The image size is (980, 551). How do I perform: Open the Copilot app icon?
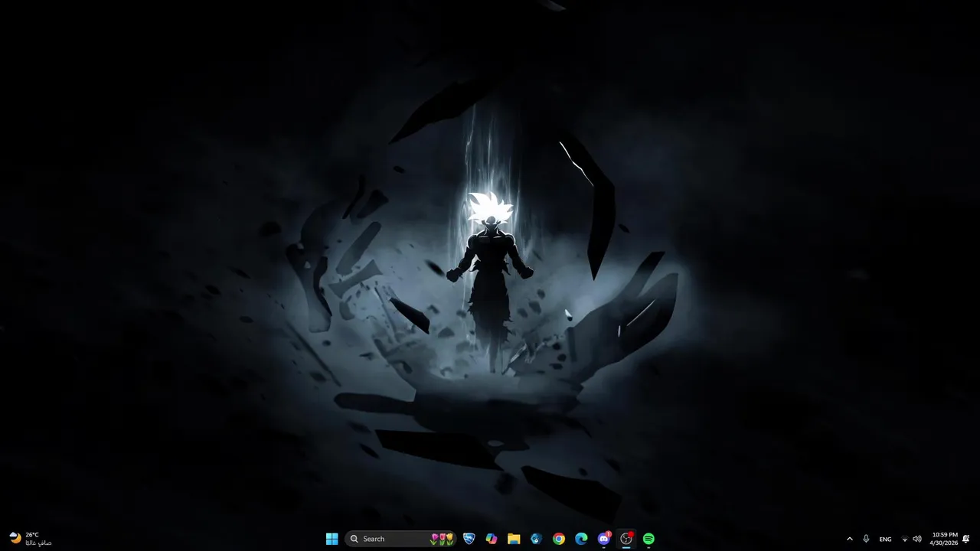click(x=492, y=539)
